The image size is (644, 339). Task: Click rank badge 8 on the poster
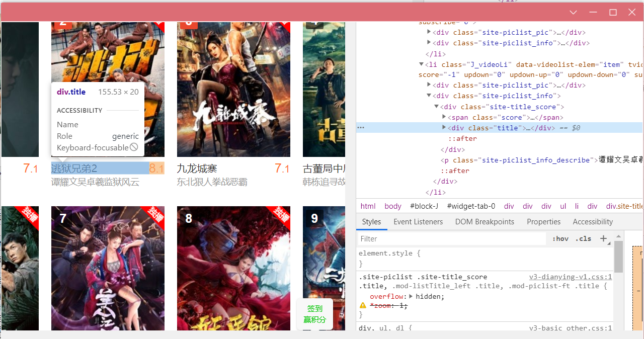(x=189, y=218)
